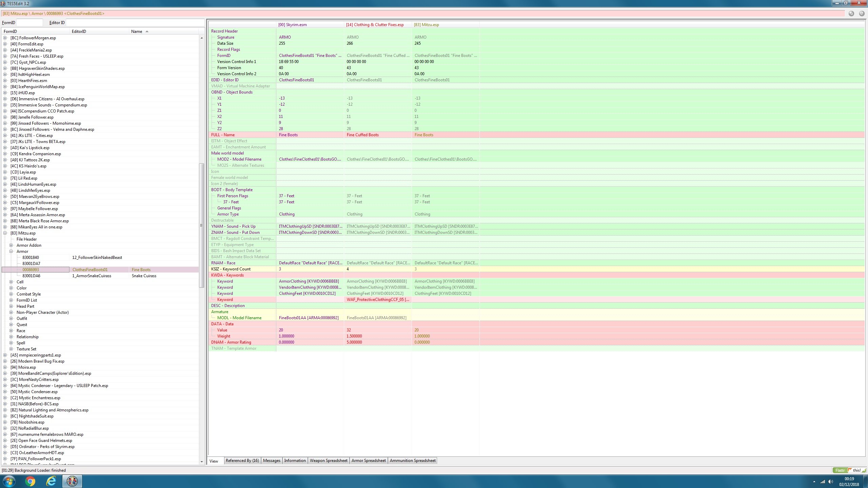This screenshot has height=488, width=868.
Task: Select [41] JKs LITE - Cities.esp
Action: pos(32,136)
